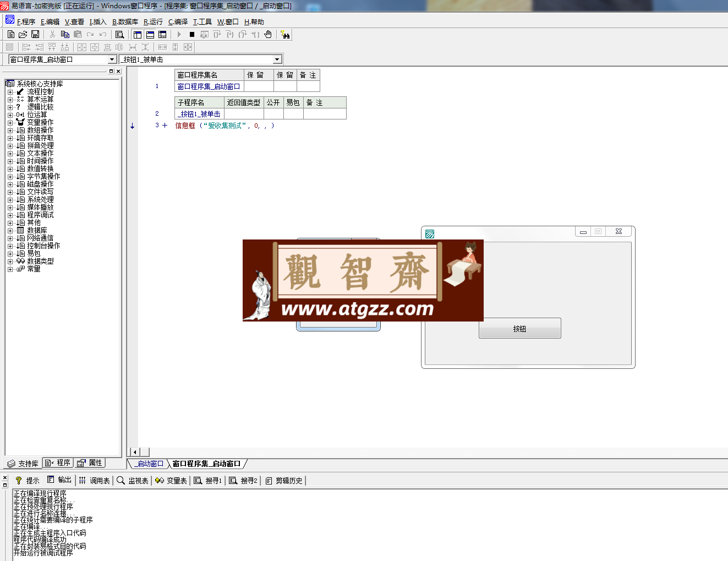Click the binoculars help search icon
This screenshot has width=728, height=561.
285,34
